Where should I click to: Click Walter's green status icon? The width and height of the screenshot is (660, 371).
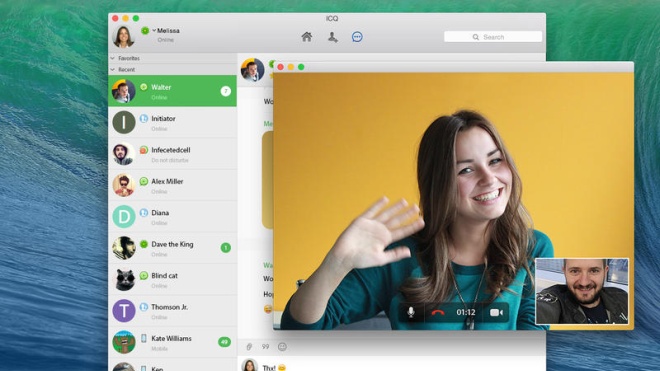coord(144,87)
